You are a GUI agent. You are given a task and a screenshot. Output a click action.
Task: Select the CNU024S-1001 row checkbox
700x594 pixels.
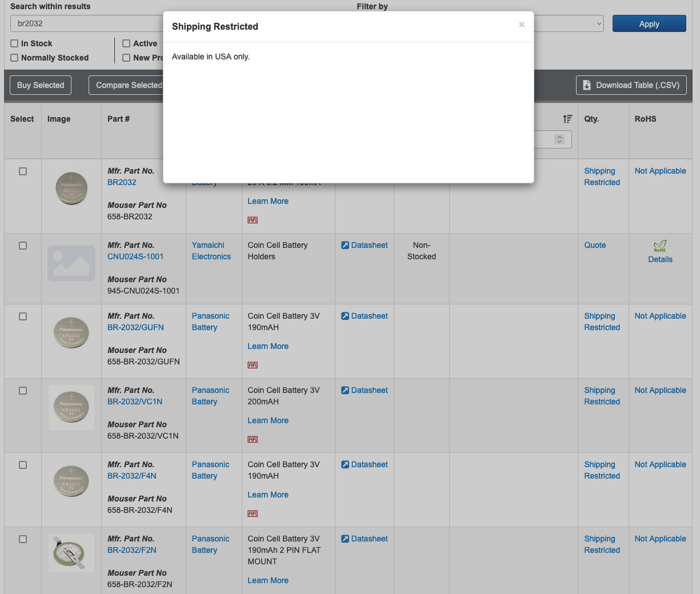pyautogui.click(x=23, y=246)
